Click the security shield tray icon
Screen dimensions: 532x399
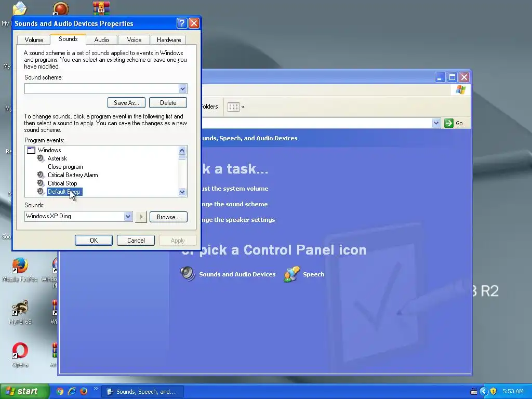pyautogui.click(x=494, y=392)
